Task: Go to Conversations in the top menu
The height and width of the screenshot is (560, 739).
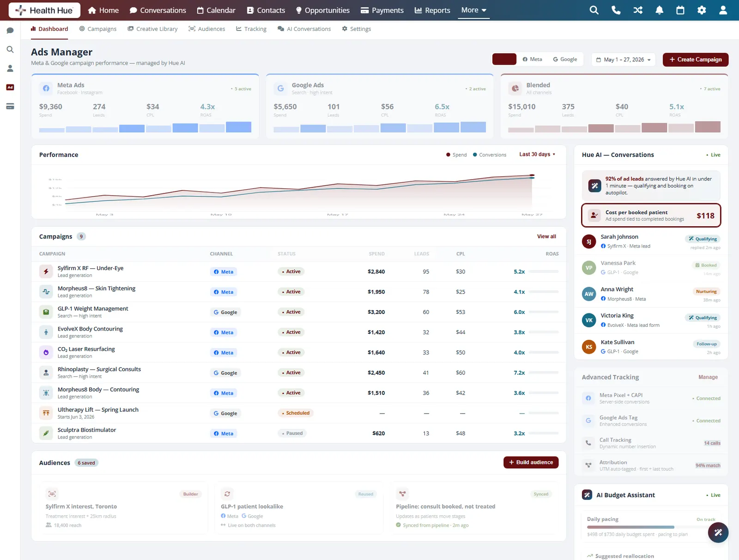Action: (158, 10)
